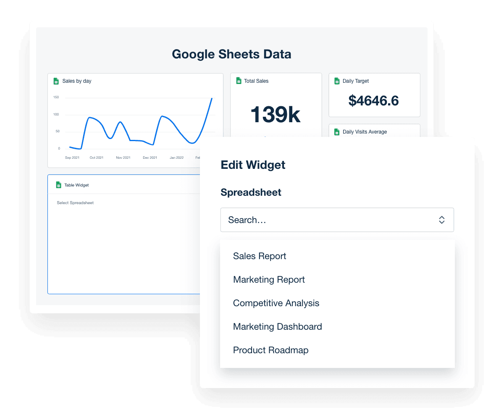Choose Marketing Dashboard spreadsheet
This screenshot has width=504, height=420.
click(x=277, y=326)
